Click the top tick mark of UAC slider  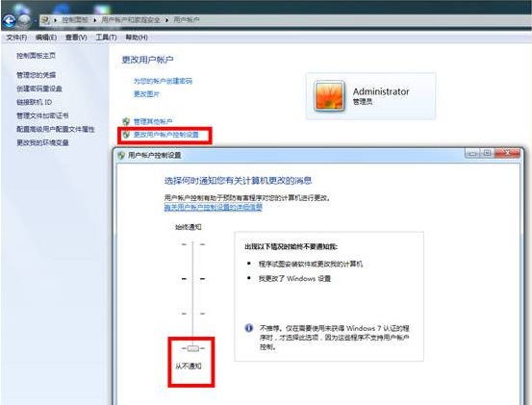pyautogui.click(x=192, y=244)
